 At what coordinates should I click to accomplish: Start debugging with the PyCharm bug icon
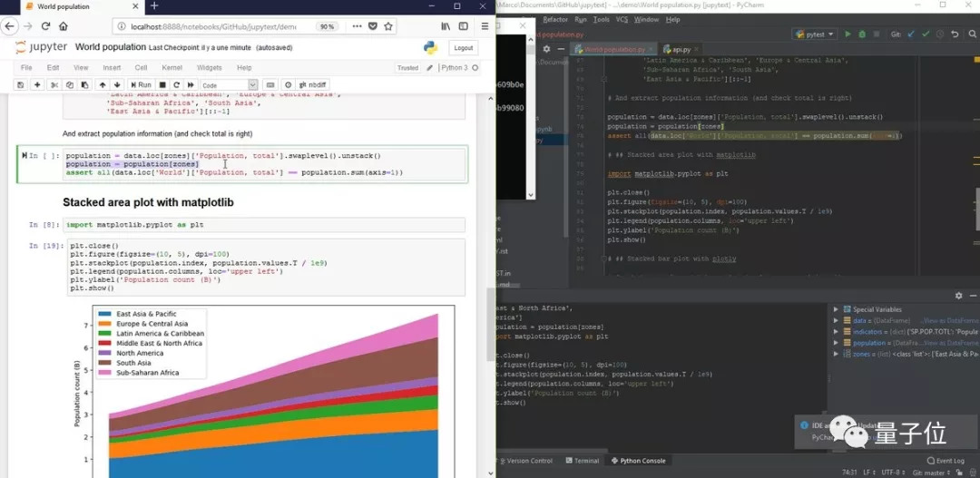[x=862, y=34]
